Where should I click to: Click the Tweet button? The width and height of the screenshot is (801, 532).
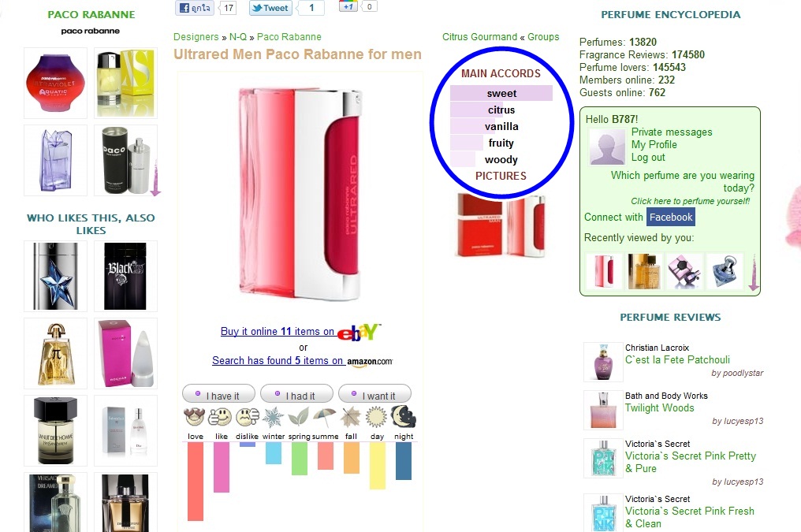[270, 8]
